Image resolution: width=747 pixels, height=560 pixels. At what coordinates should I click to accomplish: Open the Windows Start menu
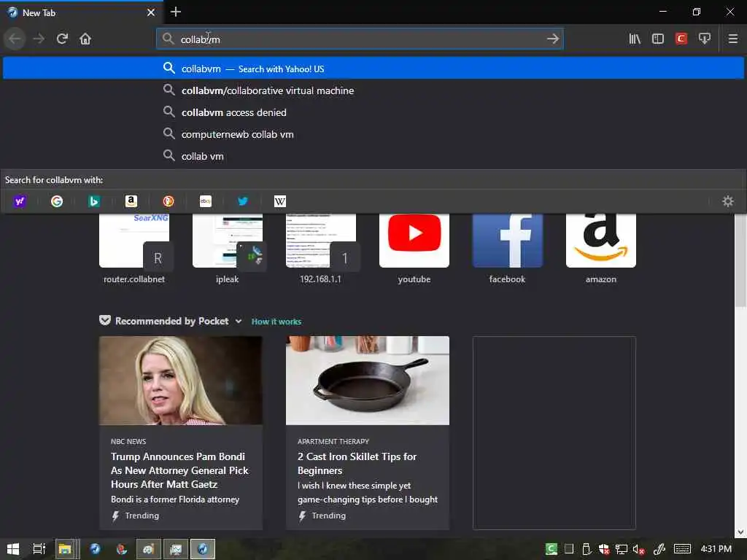(x=13, y=549)
